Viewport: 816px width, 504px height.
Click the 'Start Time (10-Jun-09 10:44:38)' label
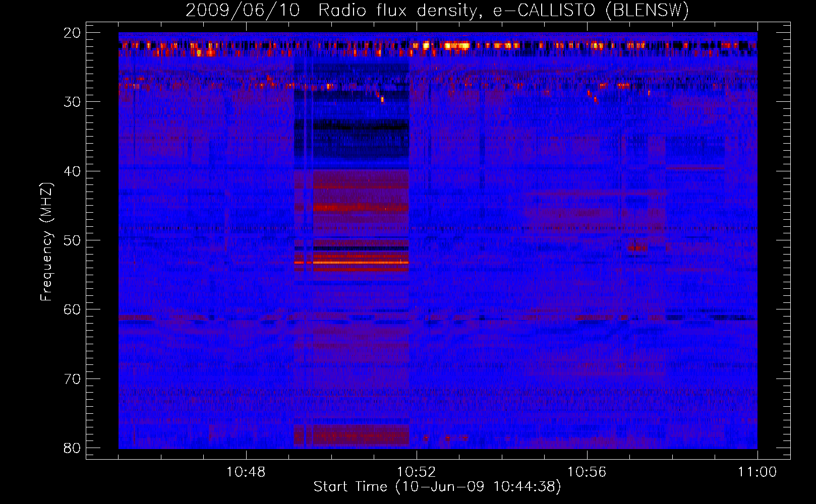[437, 487]
